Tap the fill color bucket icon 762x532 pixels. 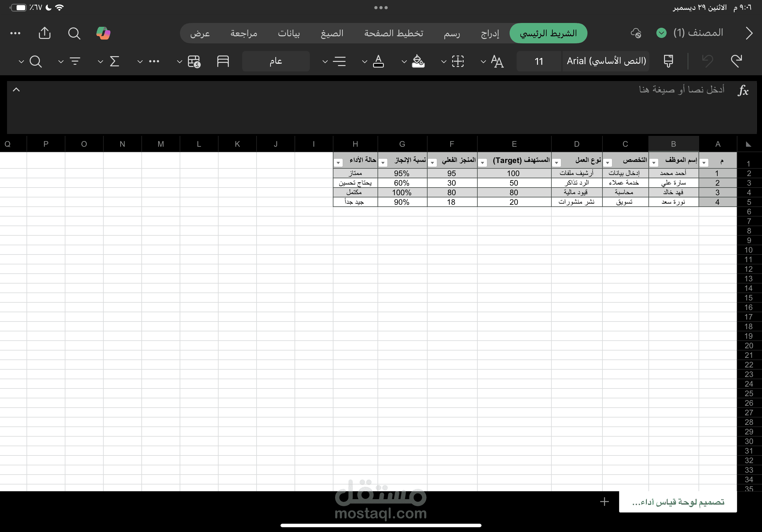[418, 61]
